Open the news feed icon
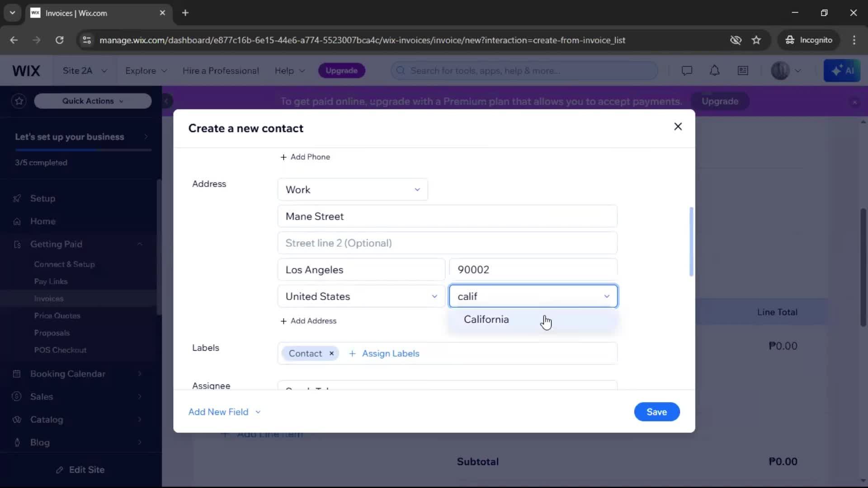 (743, 70)
